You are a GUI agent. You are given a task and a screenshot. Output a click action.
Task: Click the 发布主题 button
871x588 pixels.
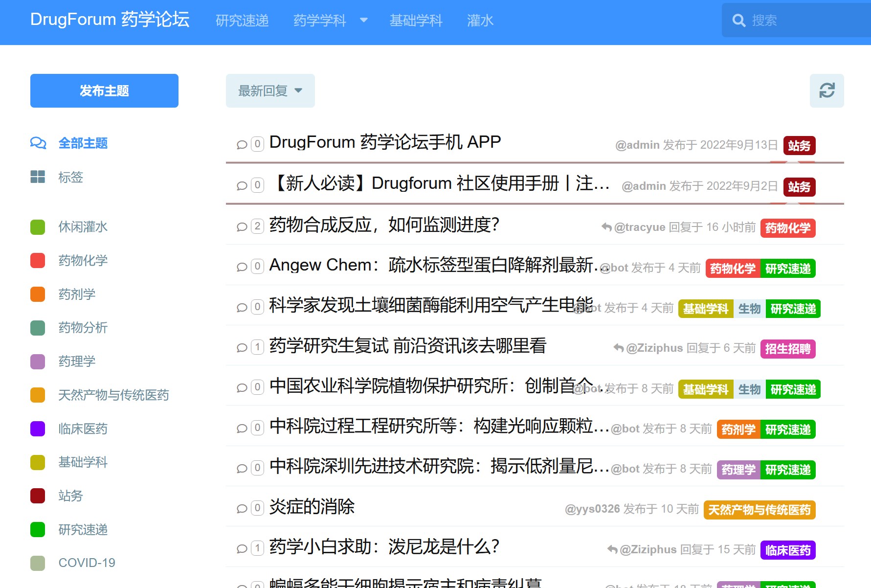(104, 90)
